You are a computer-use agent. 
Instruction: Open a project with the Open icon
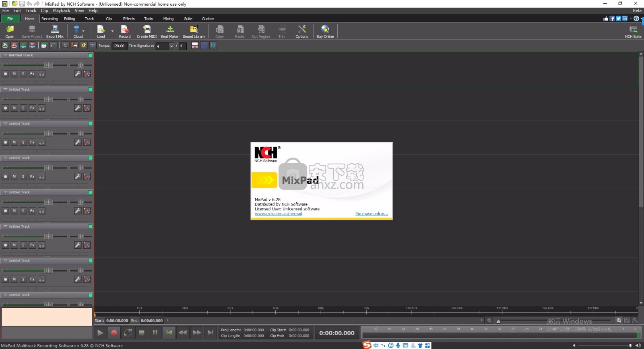10,31
